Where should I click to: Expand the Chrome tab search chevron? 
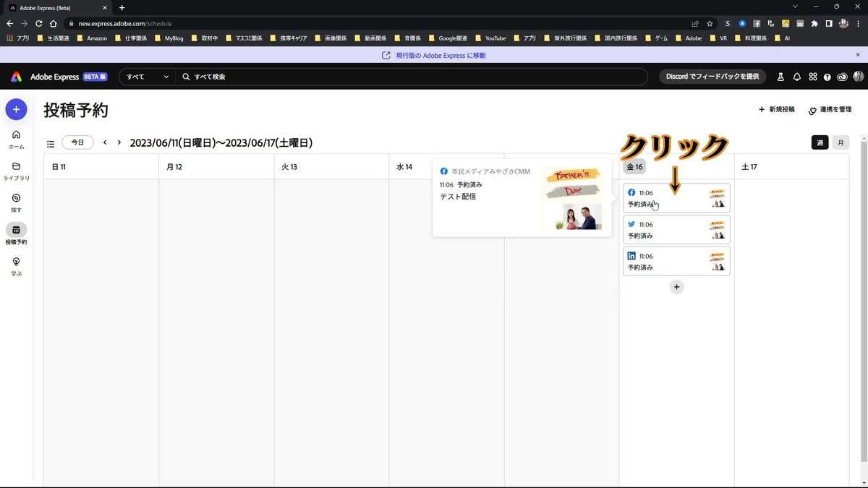[796, 7]
